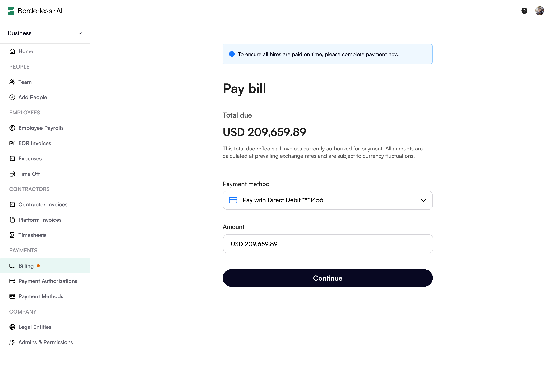Open Time Off using its calendar icon

click(12, 174)
